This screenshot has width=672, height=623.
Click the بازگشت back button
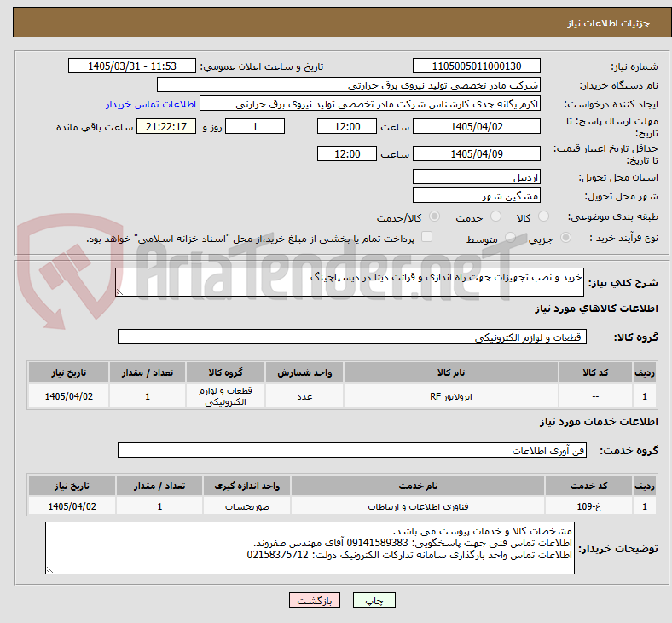point(315,600)
